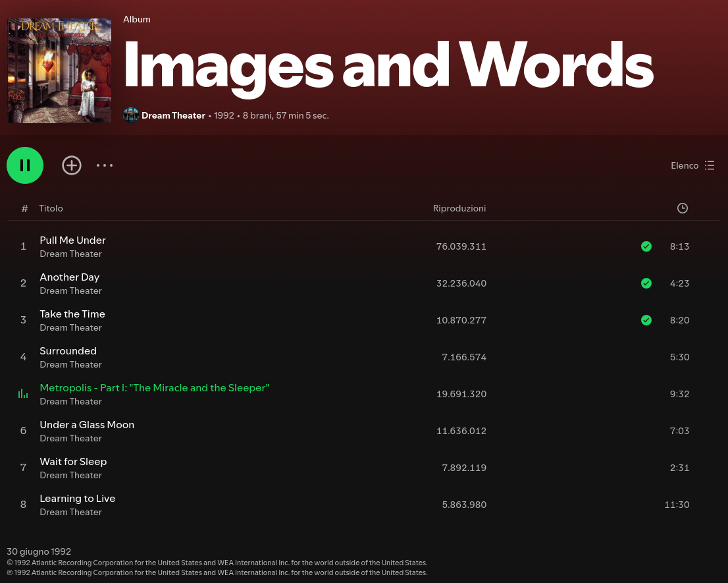Screen dimensions: 728x583
Task: Select the Take the Time track title
Action: click(x=72, y=314)
